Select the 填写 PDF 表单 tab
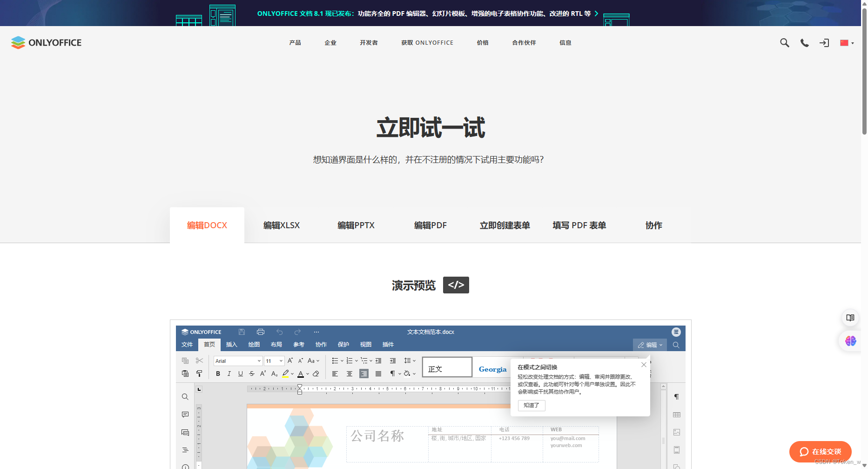Image resolution: width=868 pixels, height=469 pixels. tap(579, 225)
